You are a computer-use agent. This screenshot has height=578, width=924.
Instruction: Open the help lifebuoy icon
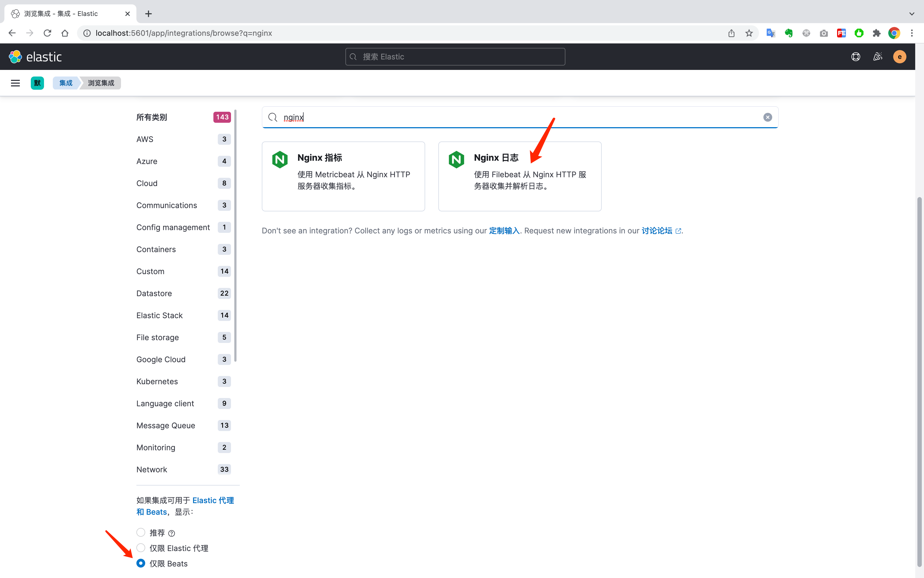[x=856, y=57]
